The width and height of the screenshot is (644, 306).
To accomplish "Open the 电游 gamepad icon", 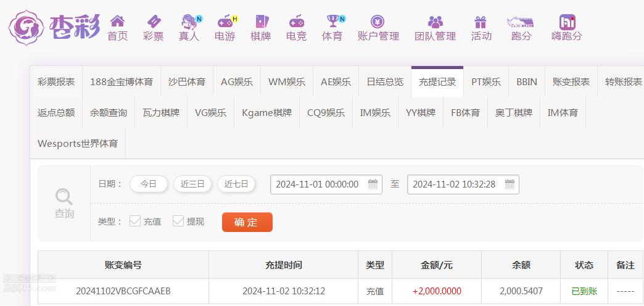I will 225,21.
